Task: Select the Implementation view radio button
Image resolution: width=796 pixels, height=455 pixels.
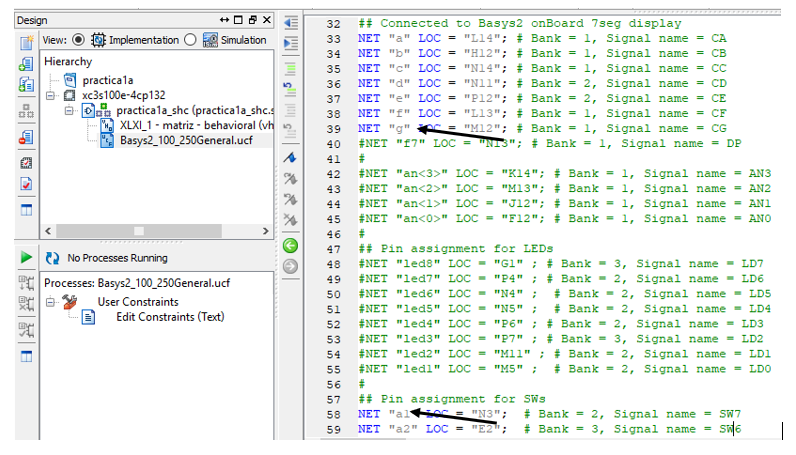Action: [78, 40]
